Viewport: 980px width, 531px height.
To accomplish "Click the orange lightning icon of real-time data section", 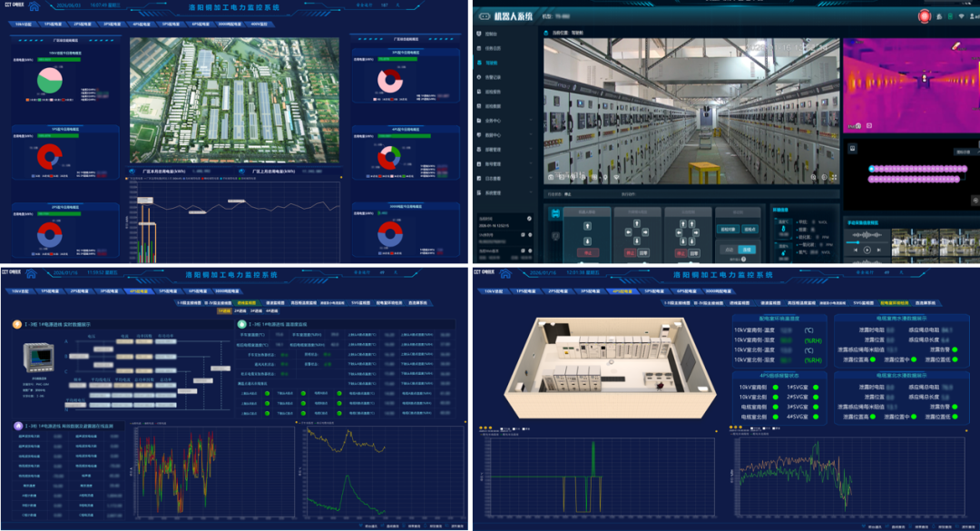I will tap(17, 324).
